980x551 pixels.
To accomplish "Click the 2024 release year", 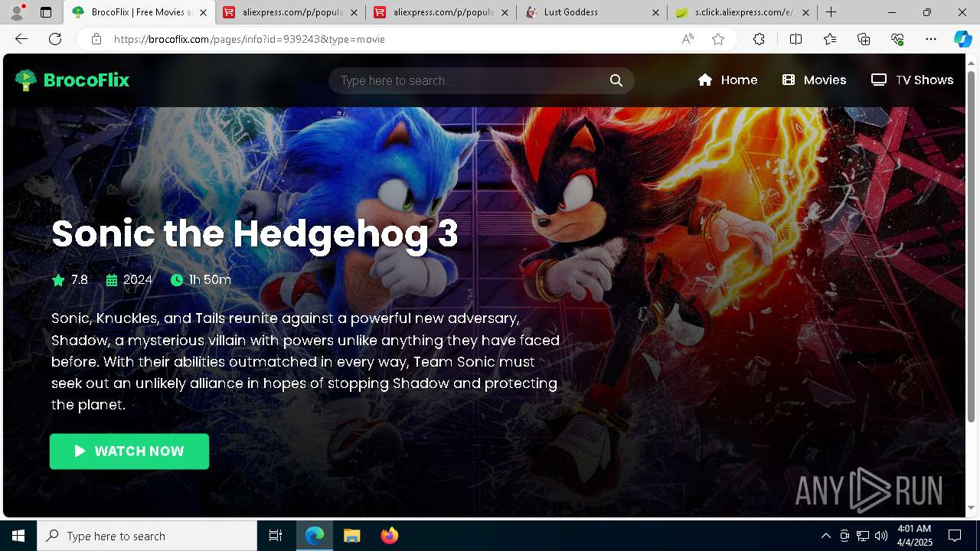I will tap(138, 280).
